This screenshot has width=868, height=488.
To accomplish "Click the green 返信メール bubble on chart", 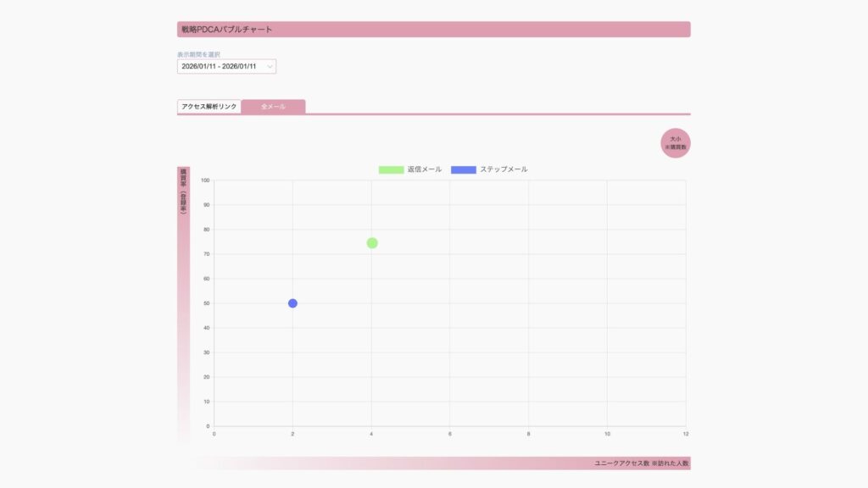I will tap(372, 243).
